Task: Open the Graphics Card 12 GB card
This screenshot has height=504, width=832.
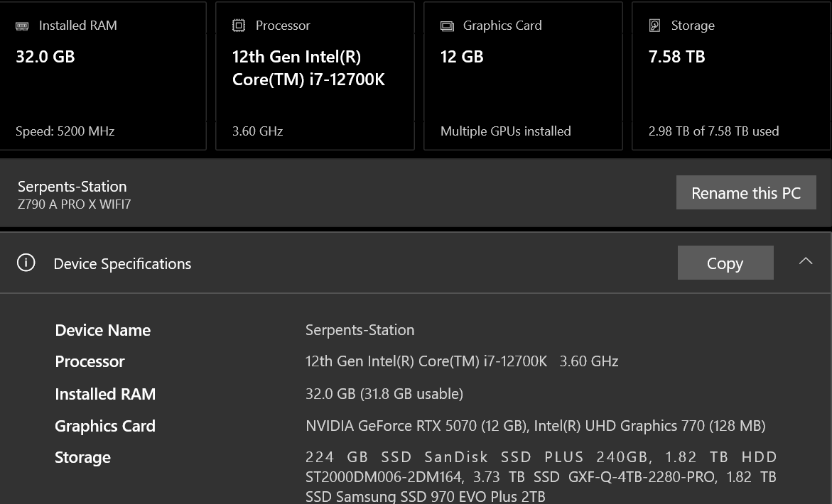Action: point(523,76)
